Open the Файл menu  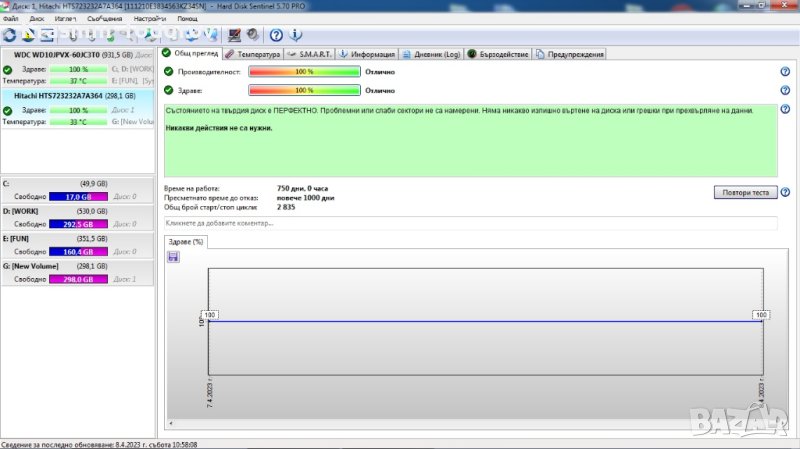[x=11, y=19]
